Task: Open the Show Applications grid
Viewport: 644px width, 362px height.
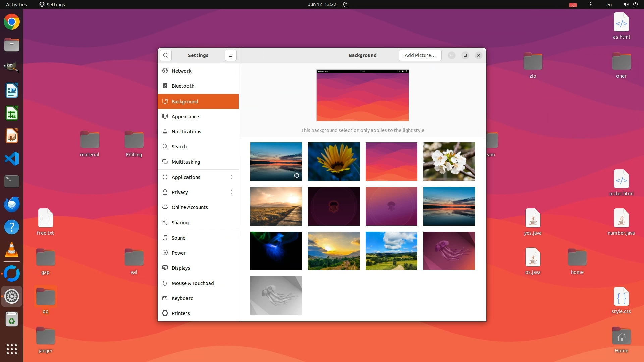Action: point(12,349)
